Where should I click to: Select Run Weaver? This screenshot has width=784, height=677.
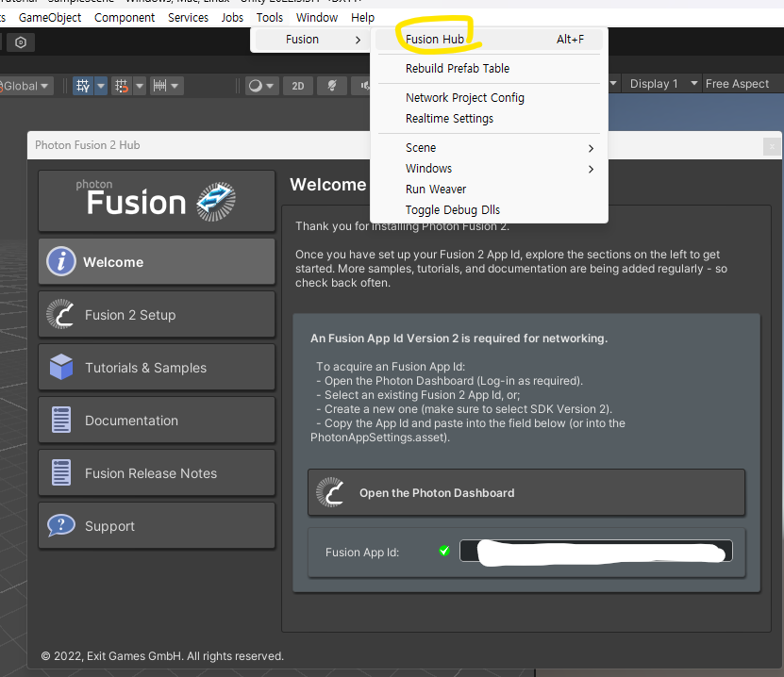click(x=489, y=190)
